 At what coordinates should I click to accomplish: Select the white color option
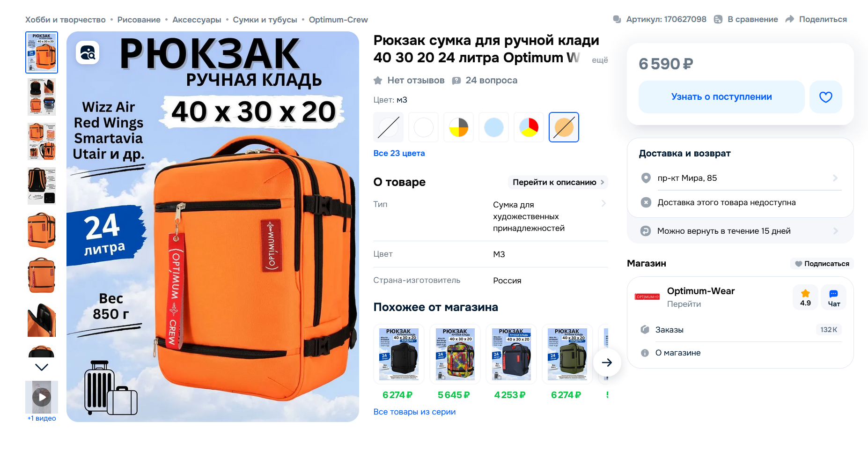pyautogui.click(x=423, y=127)
